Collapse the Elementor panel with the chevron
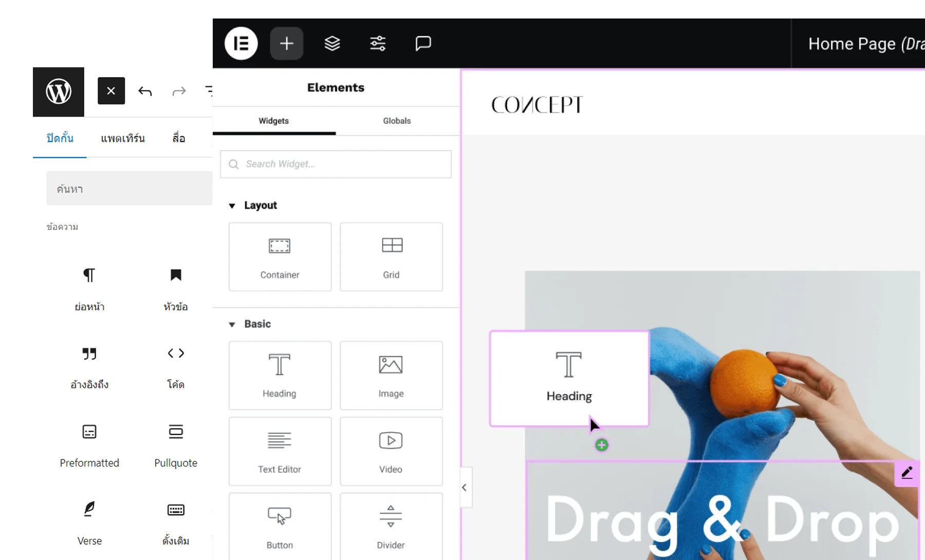The image size is (925, 560). coord(464,488)
